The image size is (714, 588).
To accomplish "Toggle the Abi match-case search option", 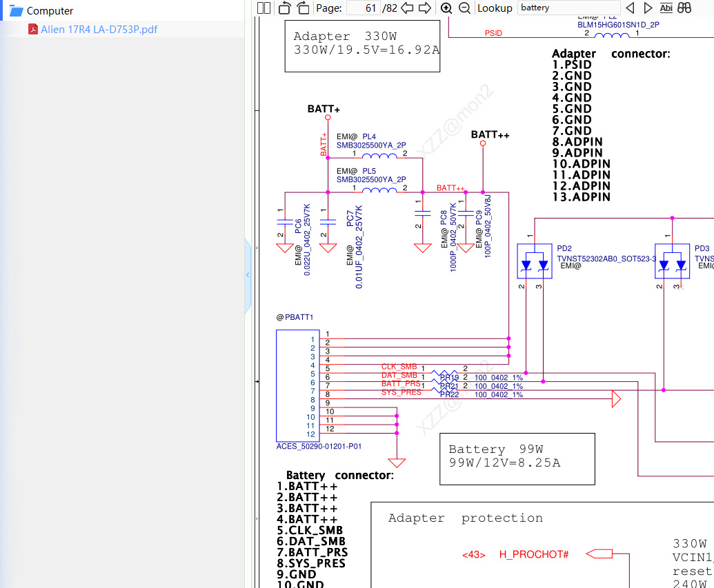I will click(x=666, y=8).
